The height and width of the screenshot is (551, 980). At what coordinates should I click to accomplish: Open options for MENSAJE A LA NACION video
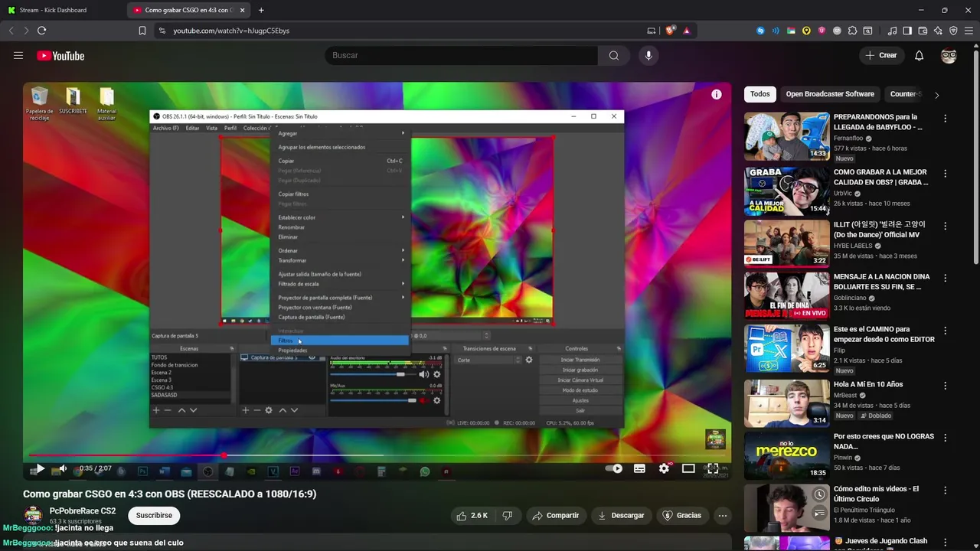click(x=945, y=278)
